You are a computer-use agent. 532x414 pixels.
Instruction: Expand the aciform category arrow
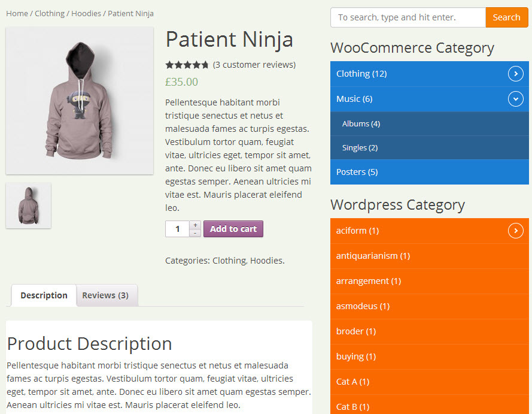(515, 231)
